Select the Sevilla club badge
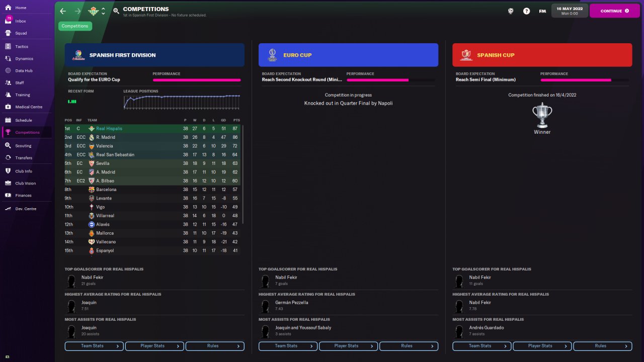Image resolution: width=644 pixels, height=362 pixels. (x=92, y=163)
